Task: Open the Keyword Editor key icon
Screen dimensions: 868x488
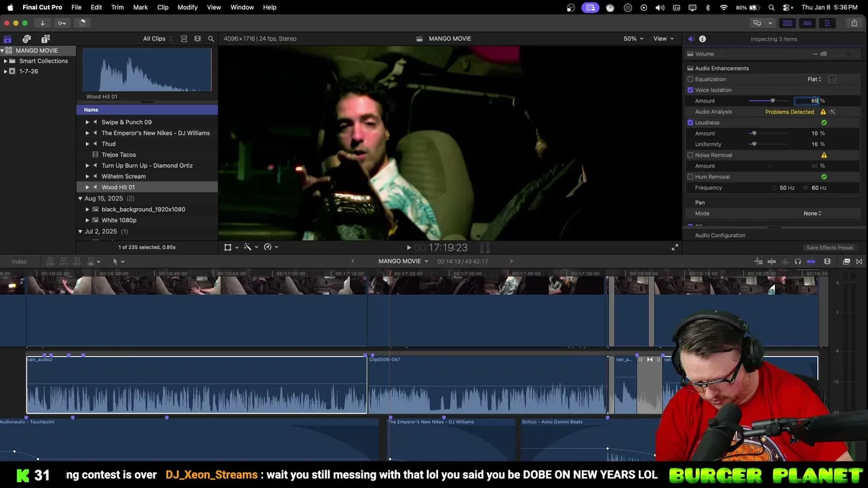Action: [62, 23]
